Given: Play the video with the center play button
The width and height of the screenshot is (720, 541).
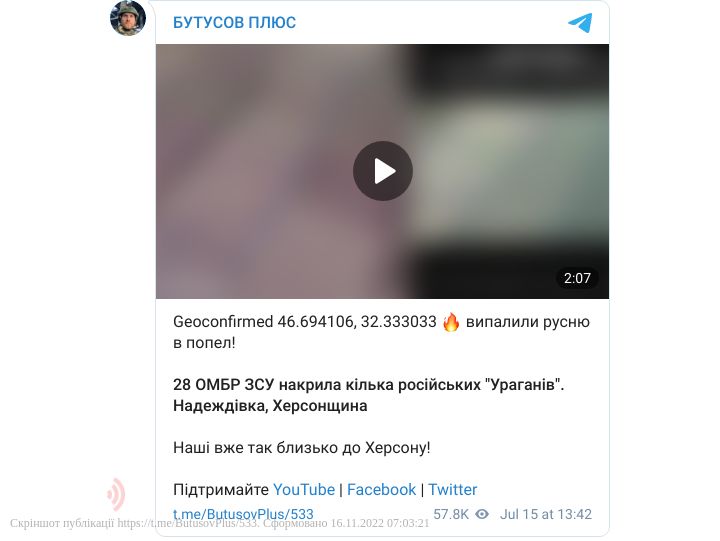Looking at the screenshot, I should 382,171.
